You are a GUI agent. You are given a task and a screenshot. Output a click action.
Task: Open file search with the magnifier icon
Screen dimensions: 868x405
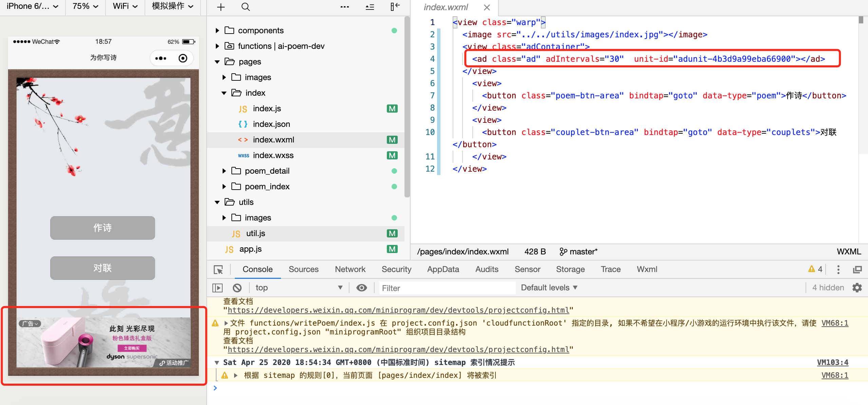coord(246,7)
